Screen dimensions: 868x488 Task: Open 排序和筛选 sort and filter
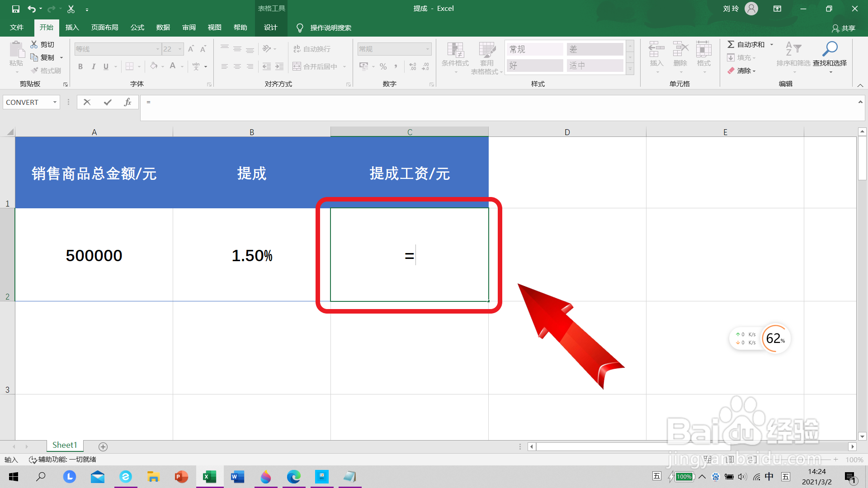click(x=793, y=58)
